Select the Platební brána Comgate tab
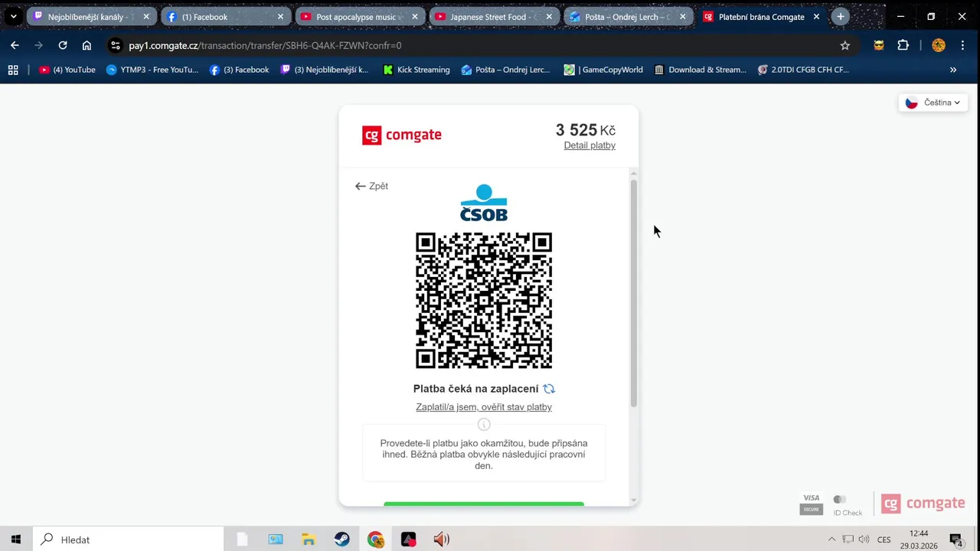 (762, 16)
